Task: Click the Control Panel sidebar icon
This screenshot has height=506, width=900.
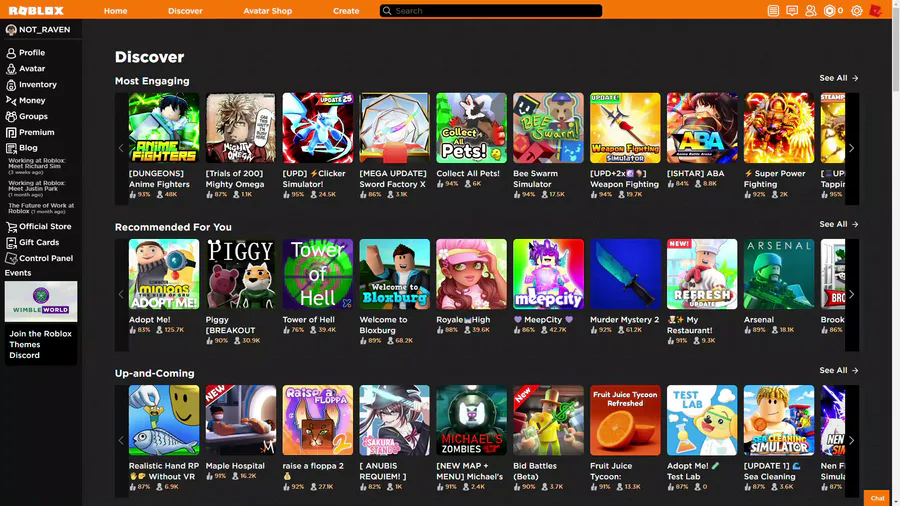Action: tap(11, 259)
